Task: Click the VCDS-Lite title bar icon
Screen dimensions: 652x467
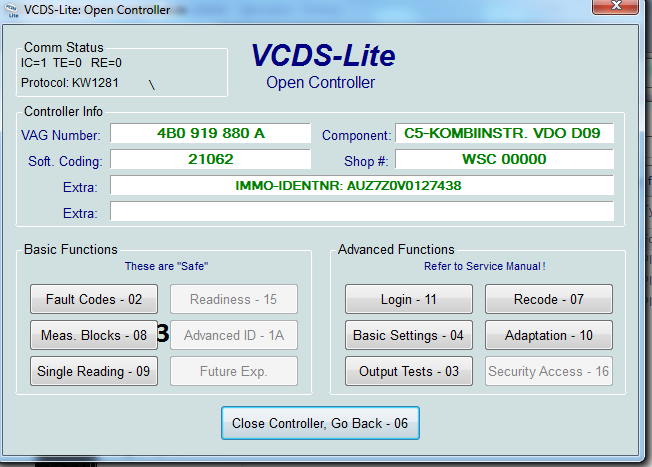Action: [13, 10]
